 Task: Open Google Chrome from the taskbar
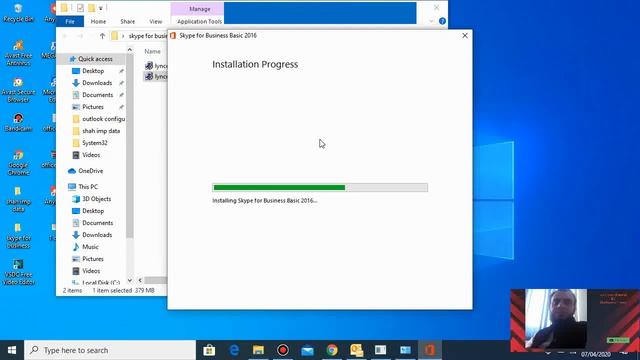tap(332, 350)
